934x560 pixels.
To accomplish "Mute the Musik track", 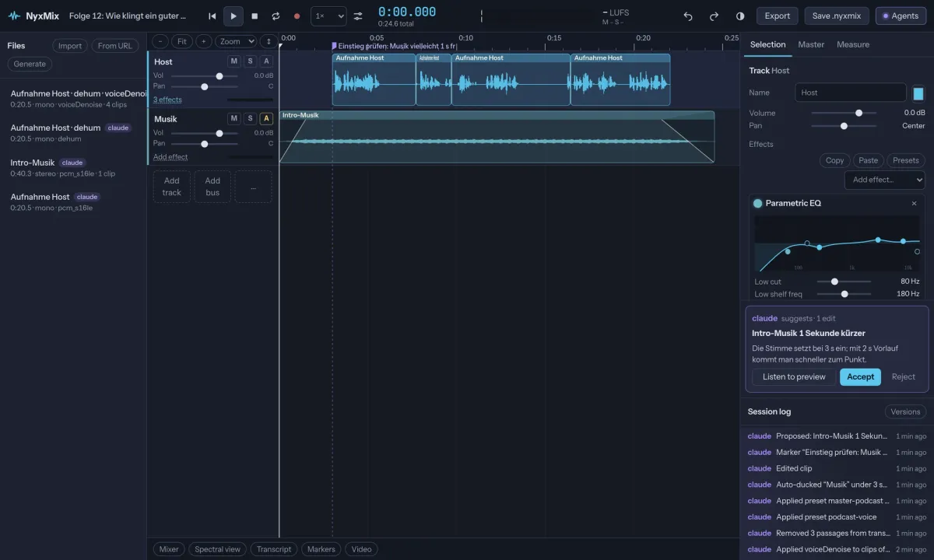I will click(x=234, y=118).
